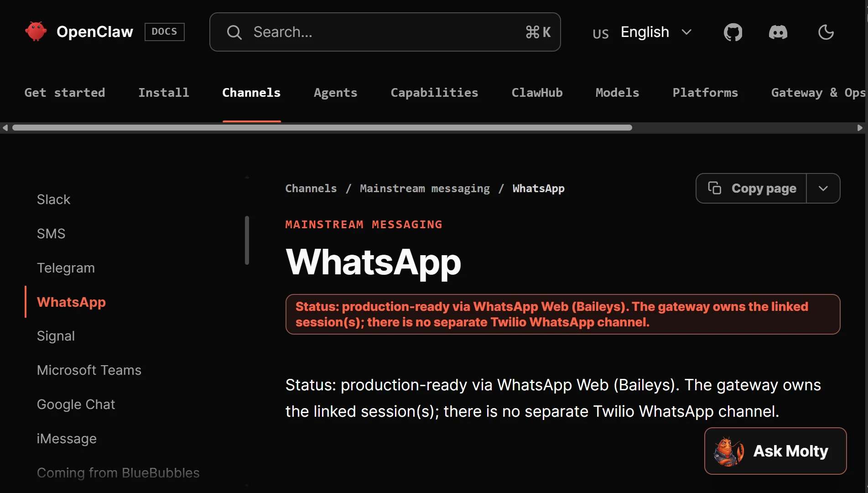This screenshot has width=868, height=493.
Task: Focus the Search docs field
Action: (385, 32)
